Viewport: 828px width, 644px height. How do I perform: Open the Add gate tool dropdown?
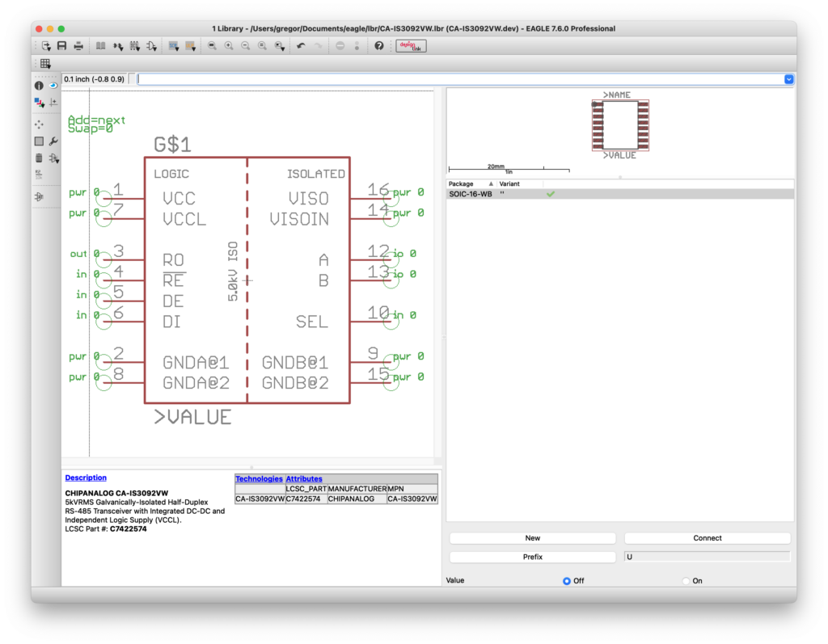point(54,158)
